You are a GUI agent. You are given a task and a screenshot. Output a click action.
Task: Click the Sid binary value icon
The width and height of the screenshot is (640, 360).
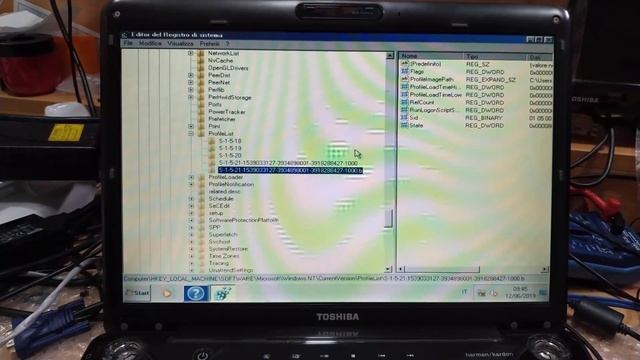404,118
